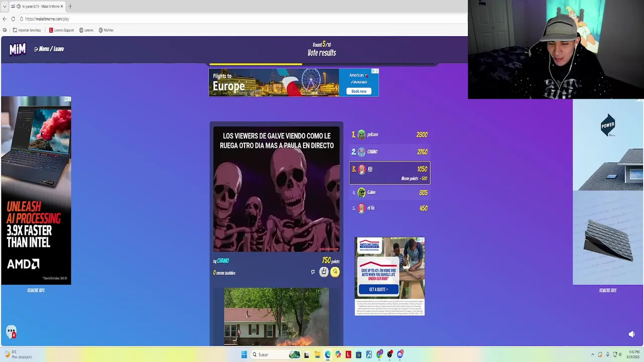Screen dimensions: 644x362
Task: Open the tab list dropdown
Action: [5, 6]
